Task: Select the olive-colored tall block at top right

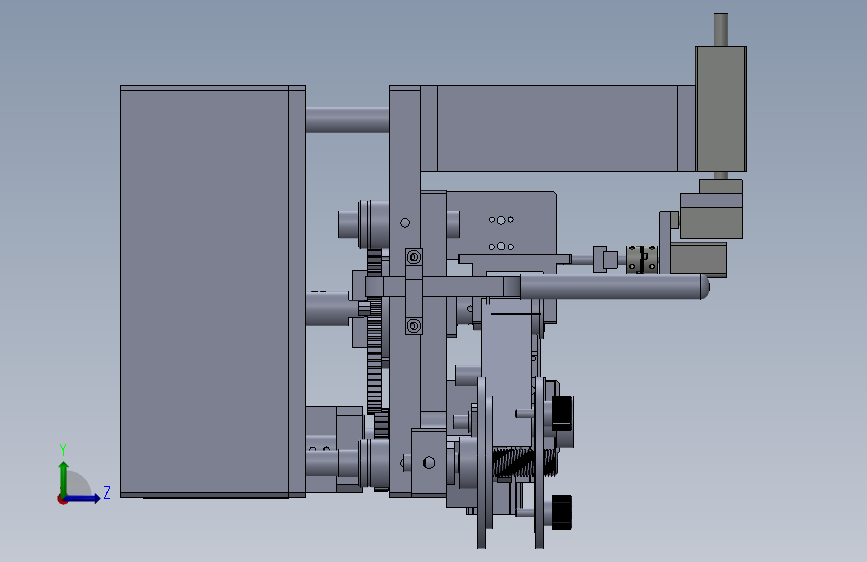Action: [721, 109]
